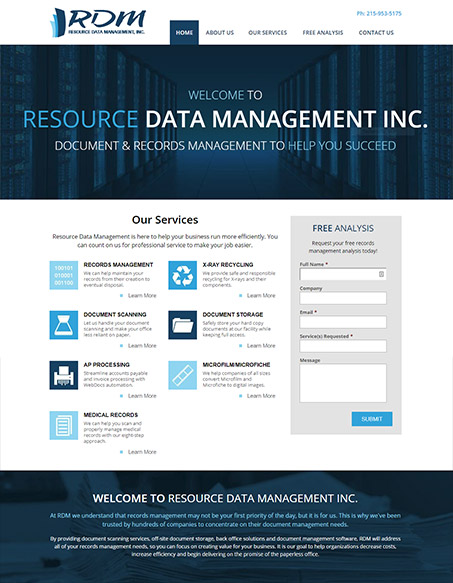Submit the Free Analysis form

coord(372,419)
